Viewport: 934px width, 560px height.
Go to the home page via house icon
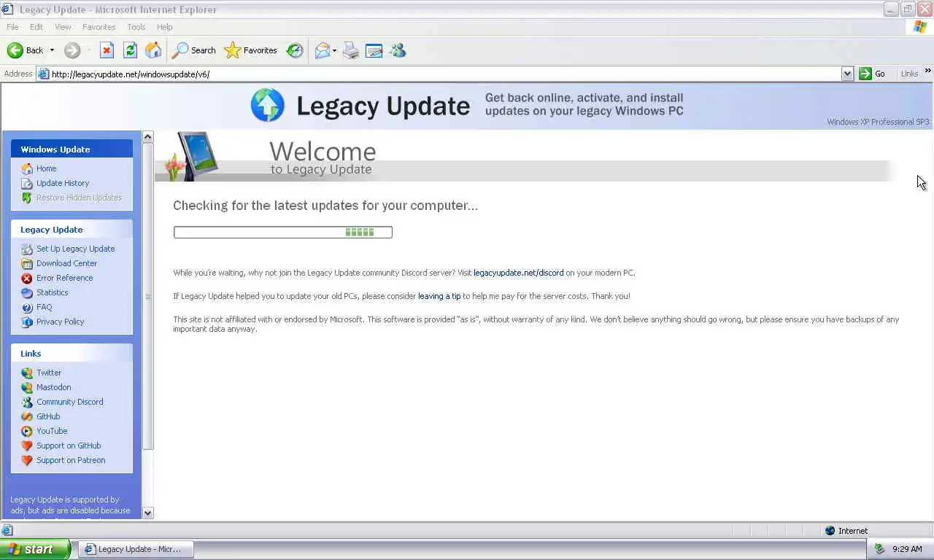153,50
